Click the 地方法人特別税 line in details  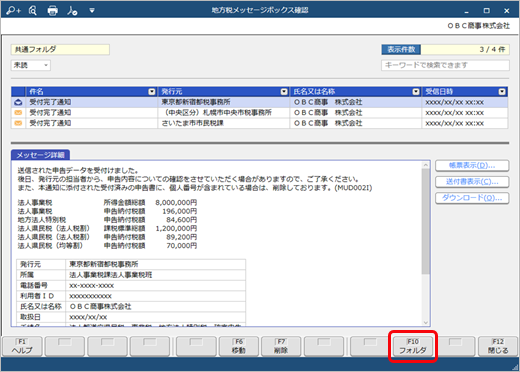pos(42,220)
